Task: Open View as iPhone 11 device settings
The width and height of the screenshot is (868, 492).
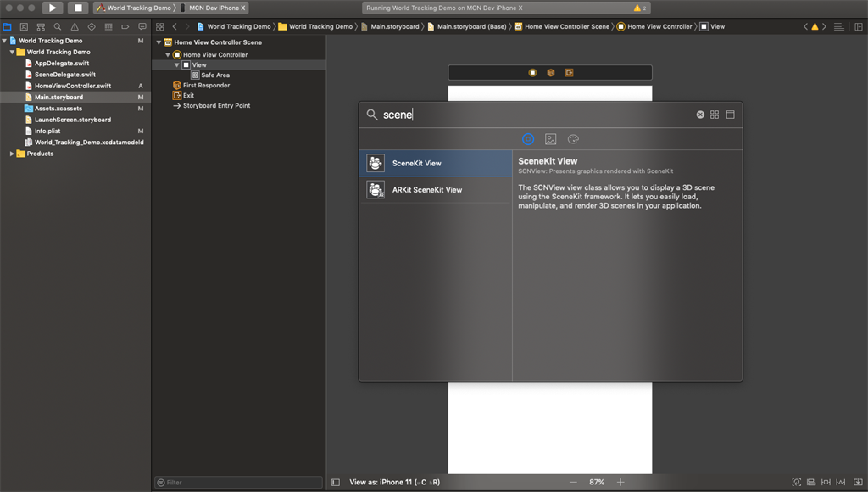Action: (x=395, y=483)
